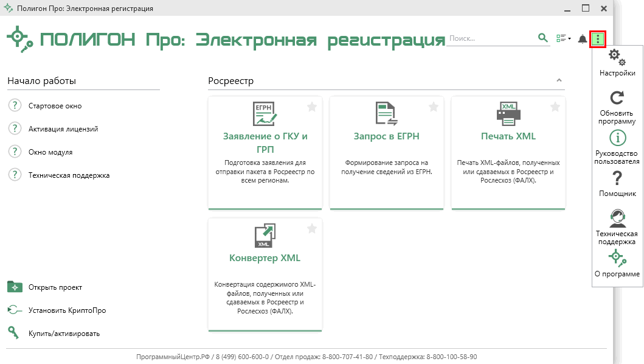This screenshot has width=644, height=364.
Task: Favorite the Конвертер XML card star
Action: [x=312, y=229]
